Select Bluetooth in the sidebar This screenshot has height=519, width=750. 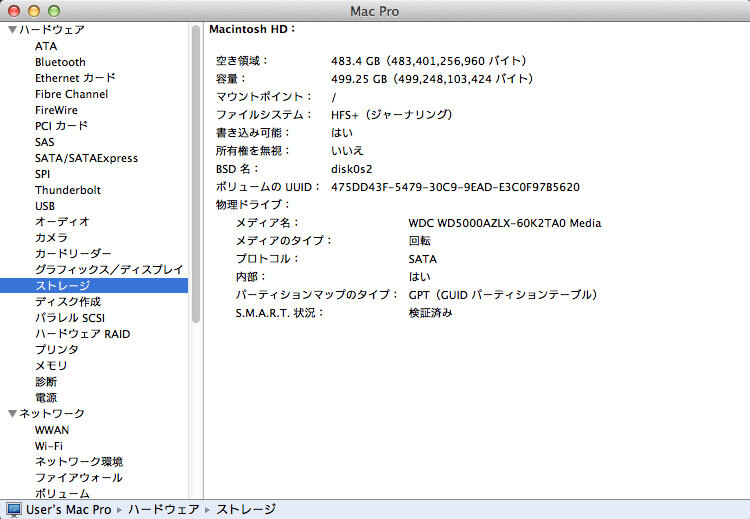click(60, 62)
